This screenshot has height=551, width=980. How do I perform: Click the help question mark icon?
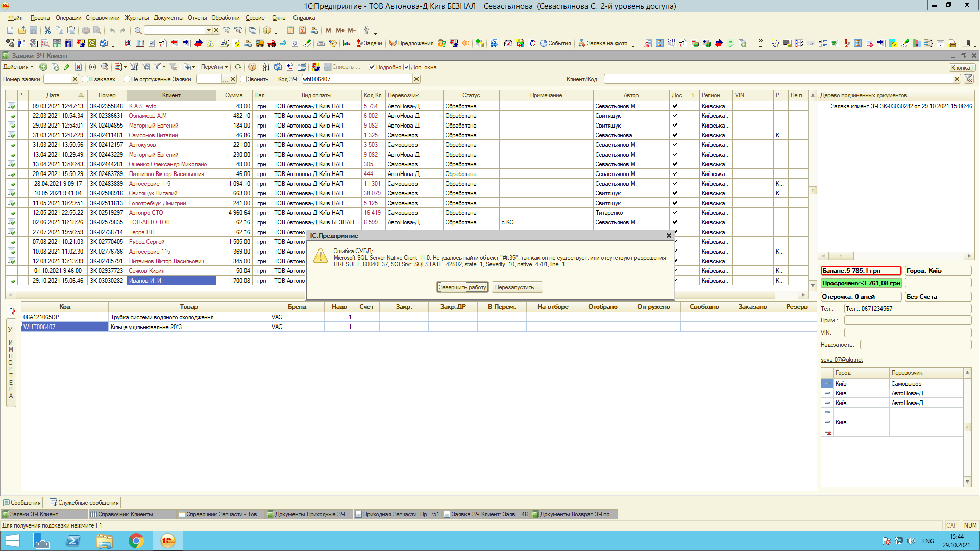pyautogui.click(x=252, y=67)
